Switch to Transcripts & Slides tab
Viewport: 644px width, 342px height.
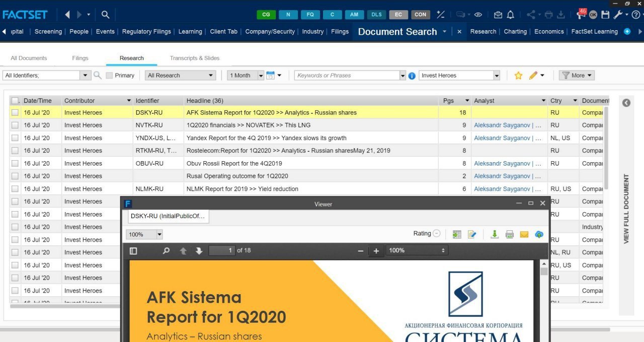click(195, 58)
